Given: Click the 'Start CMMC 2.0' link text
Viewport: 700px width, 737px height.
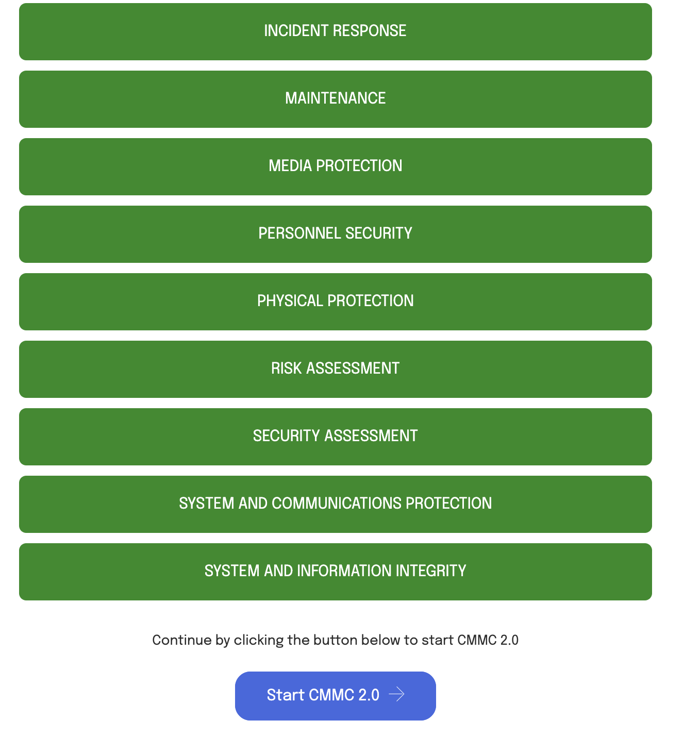Looking at the screenshot, I should [x=323, y=695].
